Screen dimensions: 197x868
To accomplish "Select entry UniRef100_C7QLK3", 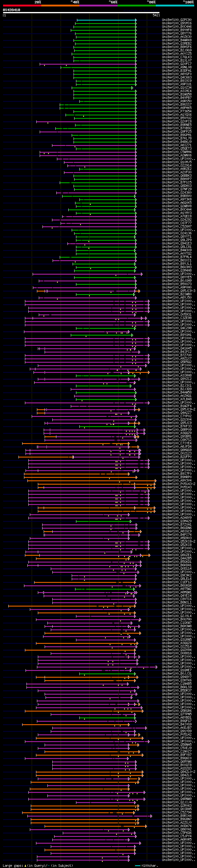I will (177, 57).
